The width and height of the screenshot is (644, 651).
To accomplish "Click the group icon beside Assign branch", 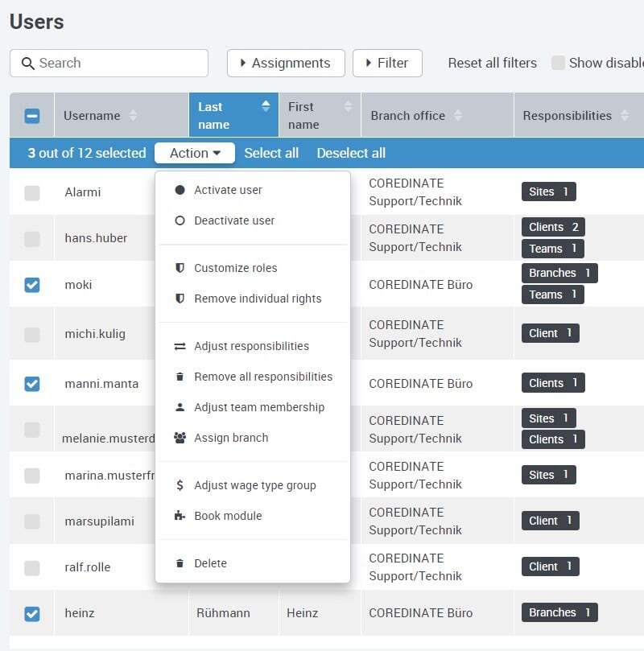I will 180,437.
